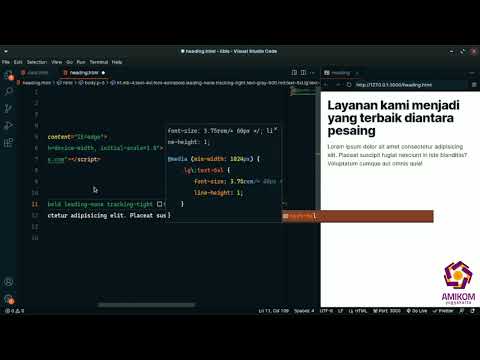This screenshot has width=480, height=360.
Task: Change language mode HTML in status bar
Action: point(358,311)
